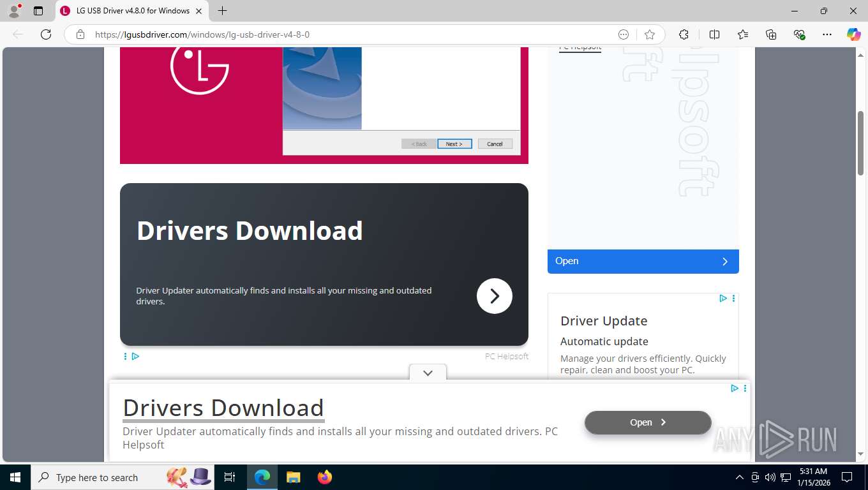This screenshot has width=868, height=490.
Task: Open a new browser tab
Action: click(222, 11)
